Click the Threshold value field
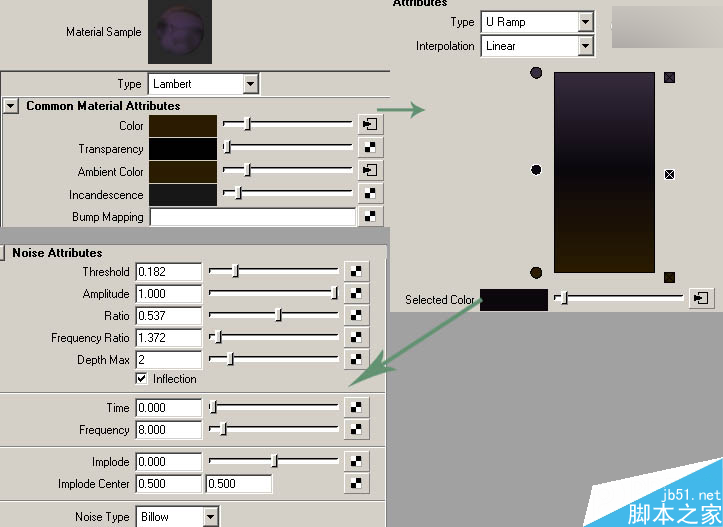Screen dimensions: 723x527 [x=169, y=272]
